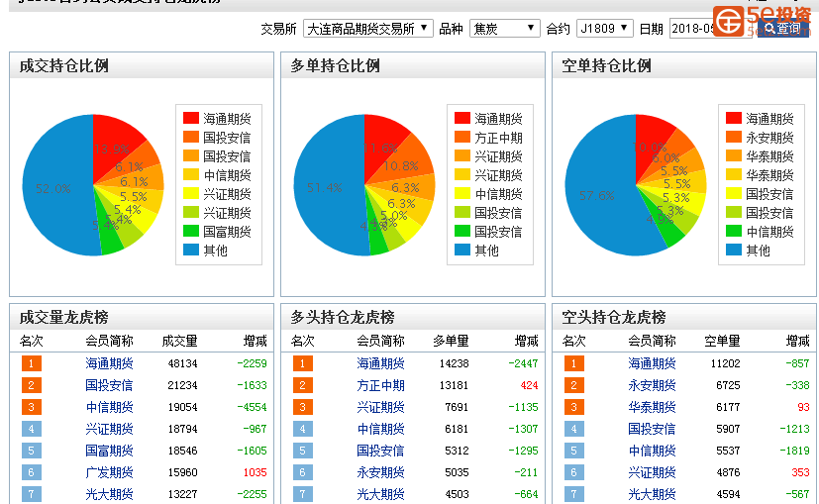Click rank 7 badge in 空头持仓龙虎榜
The width and height of the screenshot is (819, 504).
click(574, 494)
